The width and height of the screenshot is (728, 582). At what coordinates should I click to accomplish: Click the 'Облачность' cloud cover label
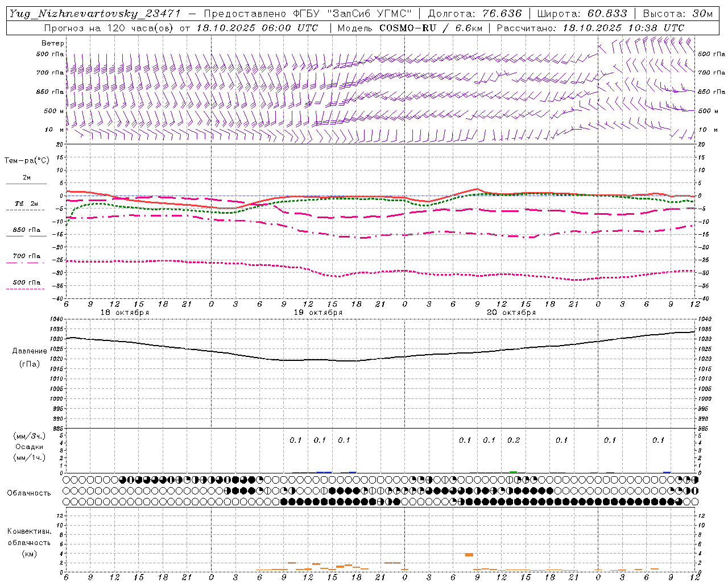(x=29, y=493)
